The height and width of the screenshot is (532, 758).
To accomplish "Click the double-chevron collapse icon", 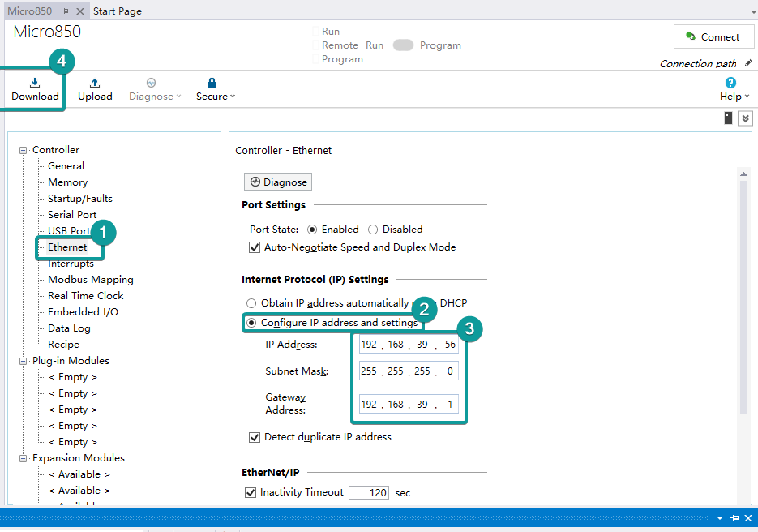I will click(745, 118).
